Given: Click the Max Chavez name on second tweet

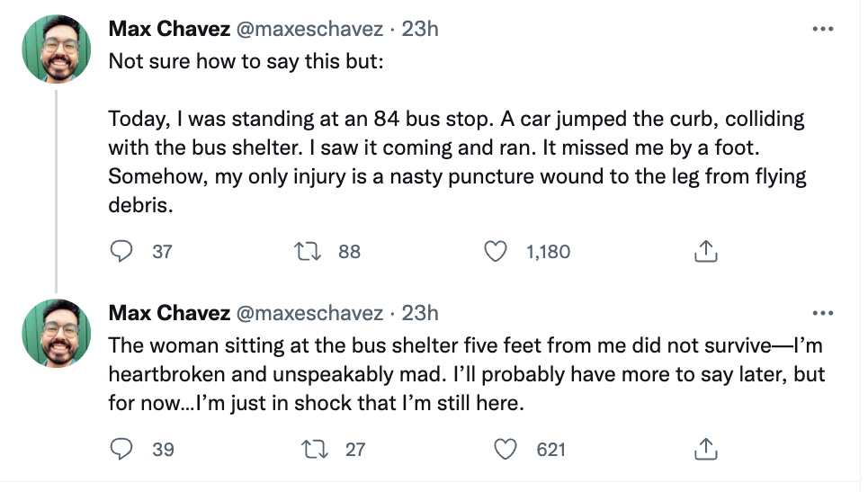Looking at the screenshot, I should pos(167,313).
